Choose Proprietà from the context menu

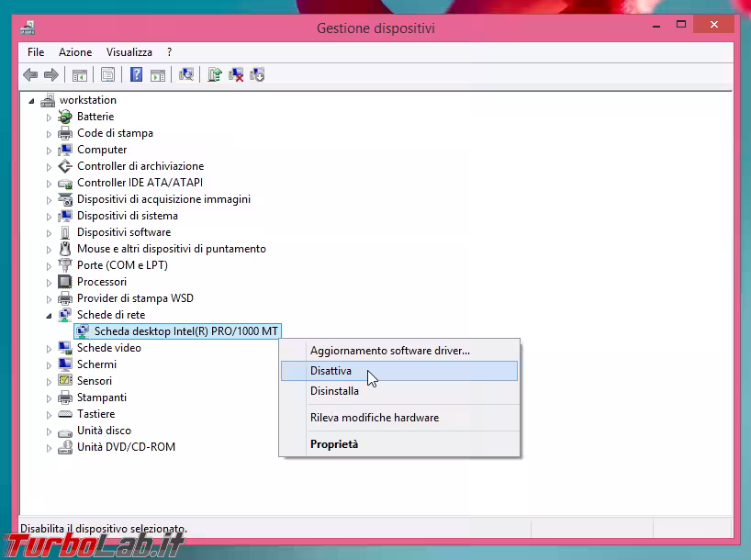pos(334,444)
